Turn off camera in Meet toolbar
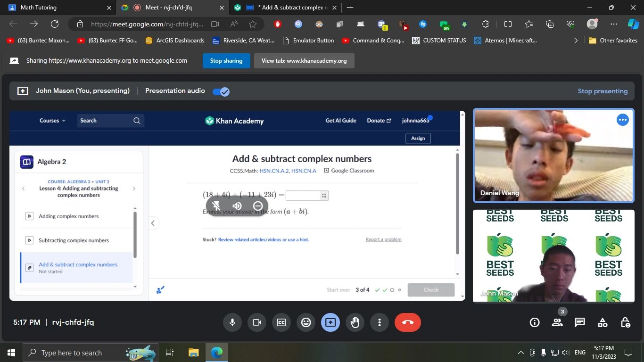Screen dimensions: 644x362 point(257,322)
